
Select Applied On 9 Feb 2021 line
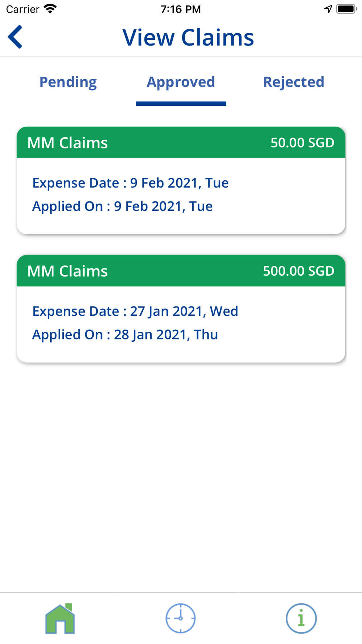coord(122,206)
